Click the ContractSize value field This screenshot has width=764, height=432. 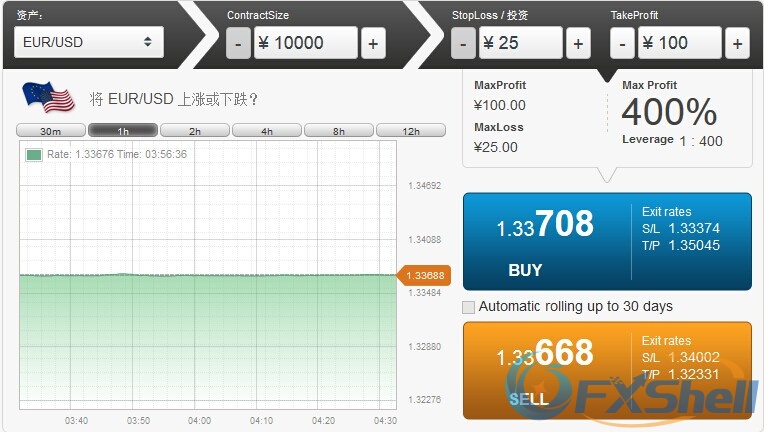tap(305, 43)
